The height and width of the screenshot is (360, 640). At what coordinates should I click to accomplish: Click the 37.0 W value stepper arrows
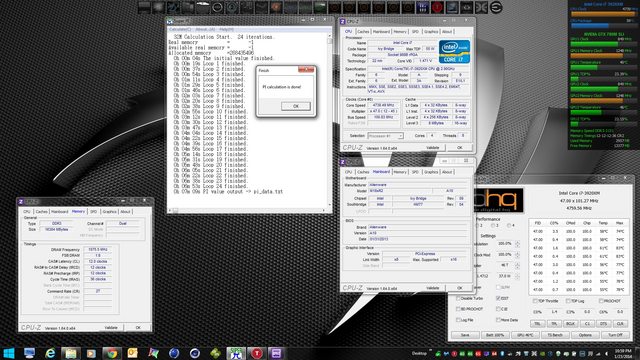click(x=518, y=276)
